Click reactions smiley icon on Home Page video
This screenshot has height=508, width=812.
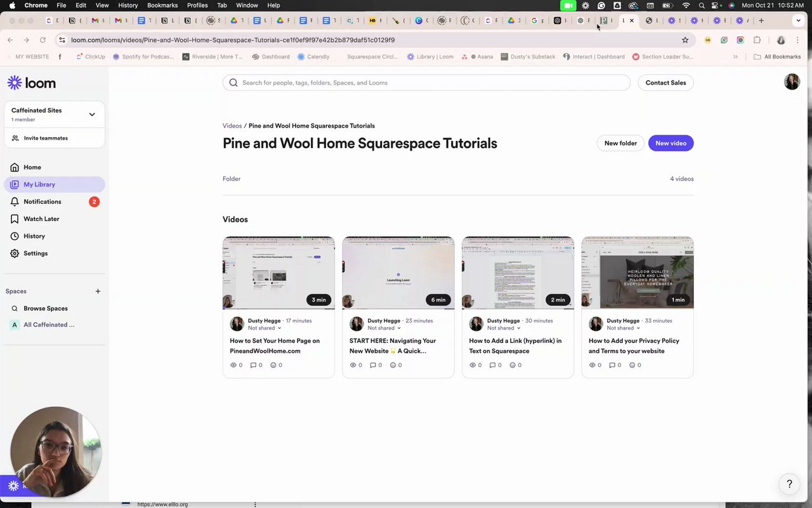[x=273, y=365]
